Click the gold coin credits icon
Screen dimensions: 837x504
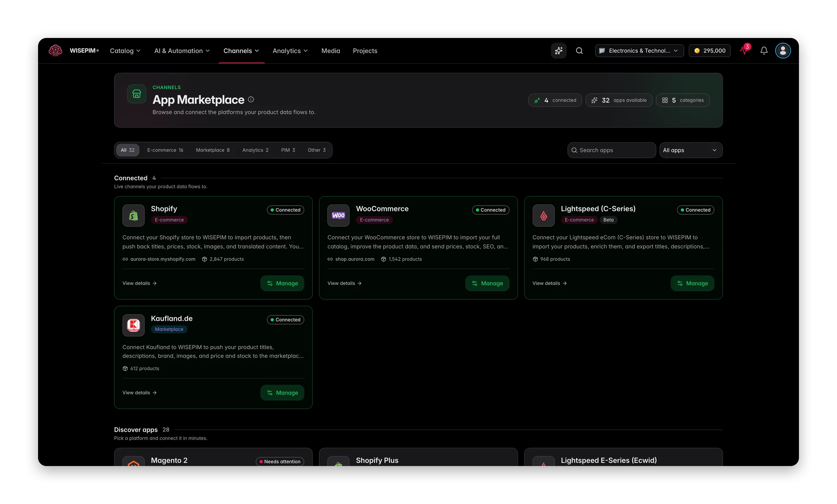pyautogui.click(x=697, y=51)
